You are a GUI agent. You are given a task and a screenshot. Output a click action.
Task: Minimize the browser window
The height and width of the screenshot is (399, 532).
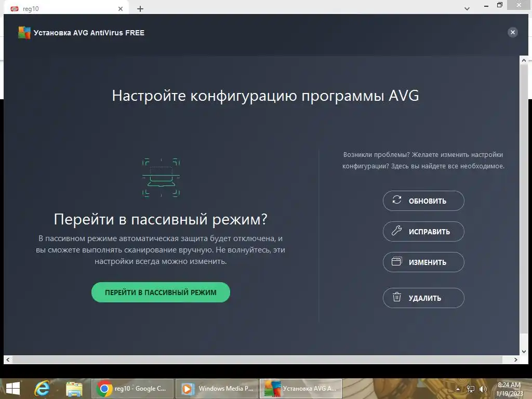[x=486, y=5]
